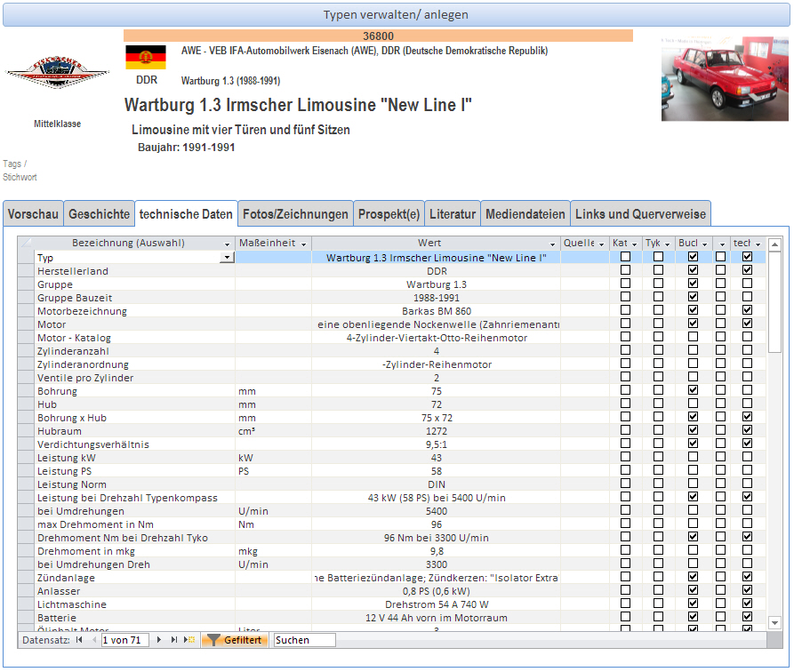The image size is (794, 672).
Task: Click the Eisenacher manufacturer logo
Action: click(x=57, y=72)
